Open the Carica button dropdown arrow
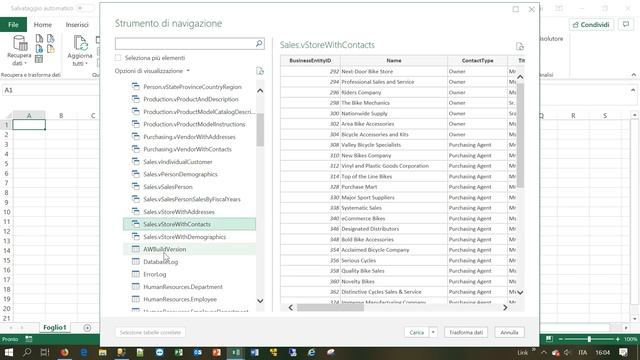 point(433,332)
